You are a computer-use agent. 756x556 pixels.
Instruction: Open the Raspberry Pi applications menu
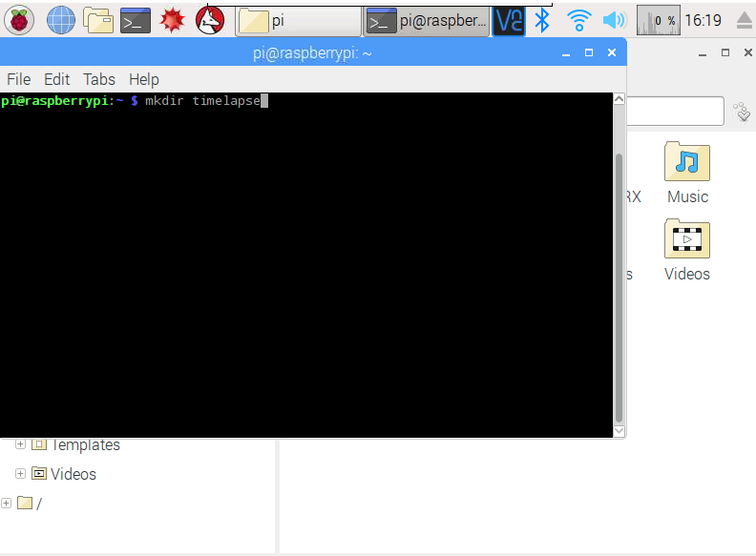coord(20,19)
